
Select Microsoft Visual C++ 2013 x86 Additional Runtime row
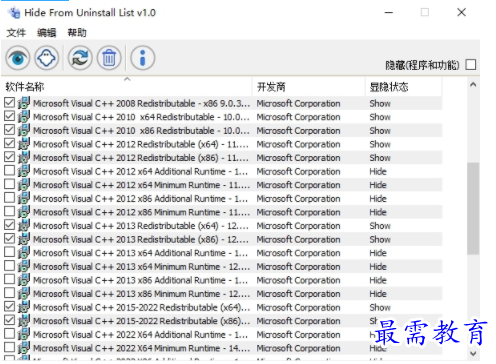222,280
